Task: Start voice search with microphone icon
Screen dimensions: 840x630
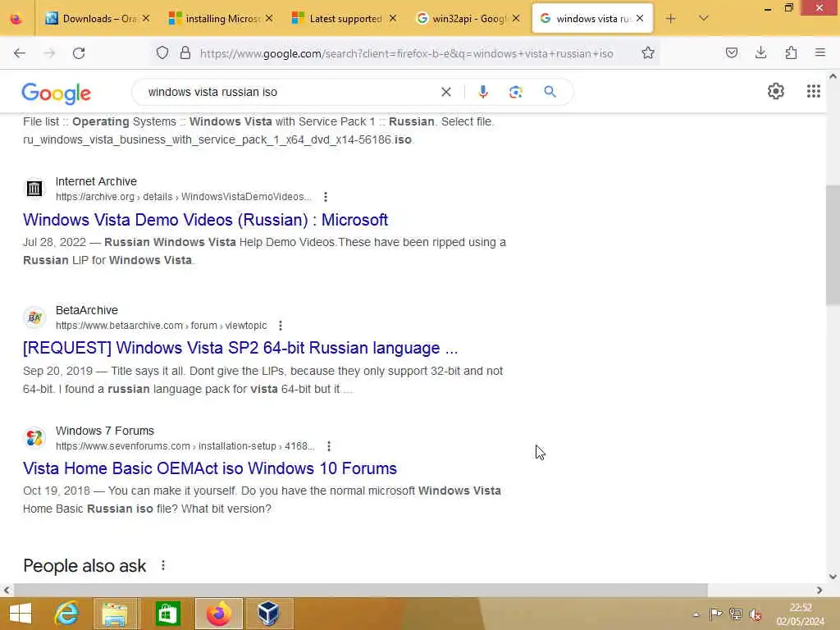Action: (482, 92)
